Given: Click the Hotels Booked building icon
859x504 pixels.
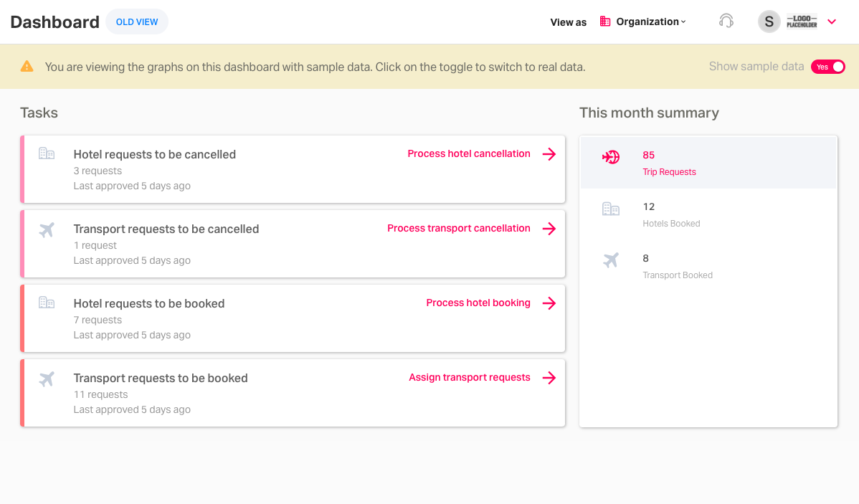Looking at the screenshot, I should pyautogui.click(x=611, y=209).
